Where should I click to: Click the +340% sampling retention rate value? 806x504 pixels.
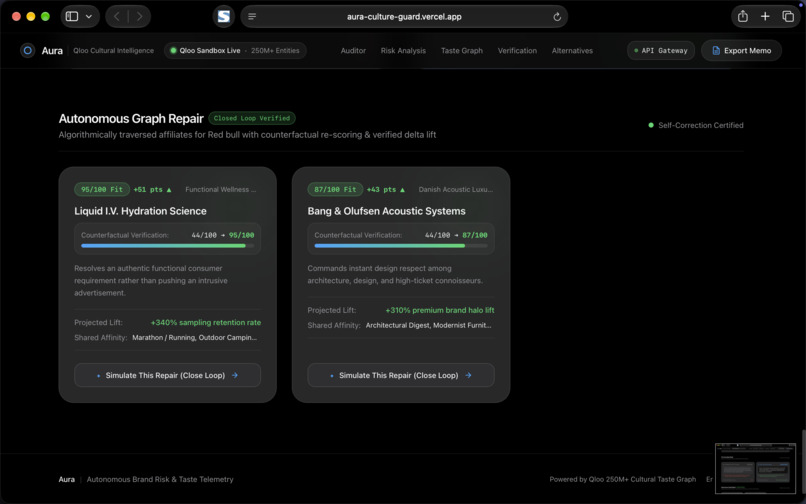point(206,322)
